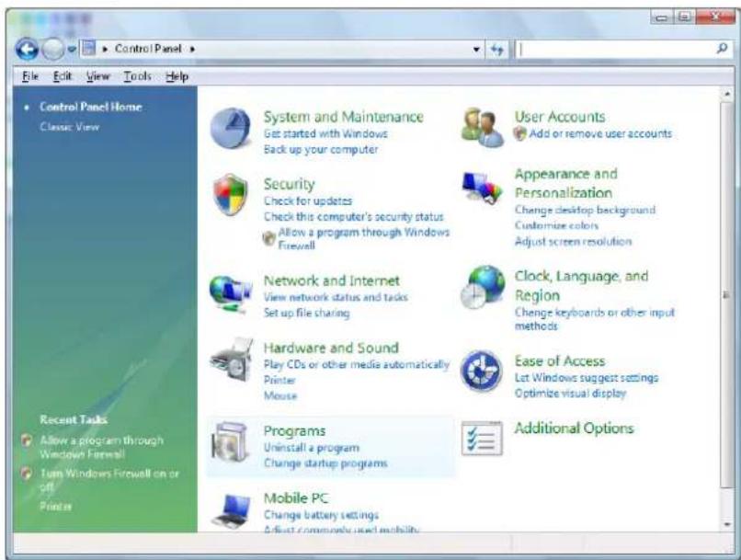741x560 pixels.
Task: Open the User Accounts heading
Action: point(560,117)
